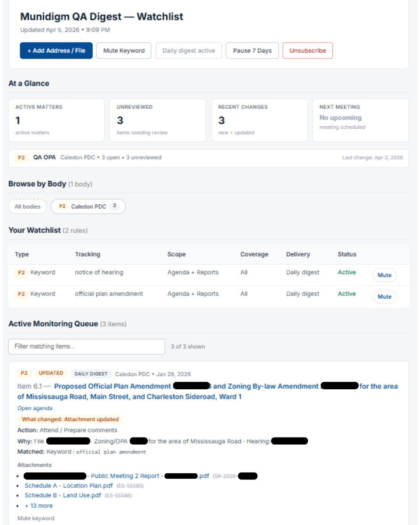This screenshot has height=525, width=420.
Task: Click the 'Active Matters' summary card
Action: click(56, 120)
